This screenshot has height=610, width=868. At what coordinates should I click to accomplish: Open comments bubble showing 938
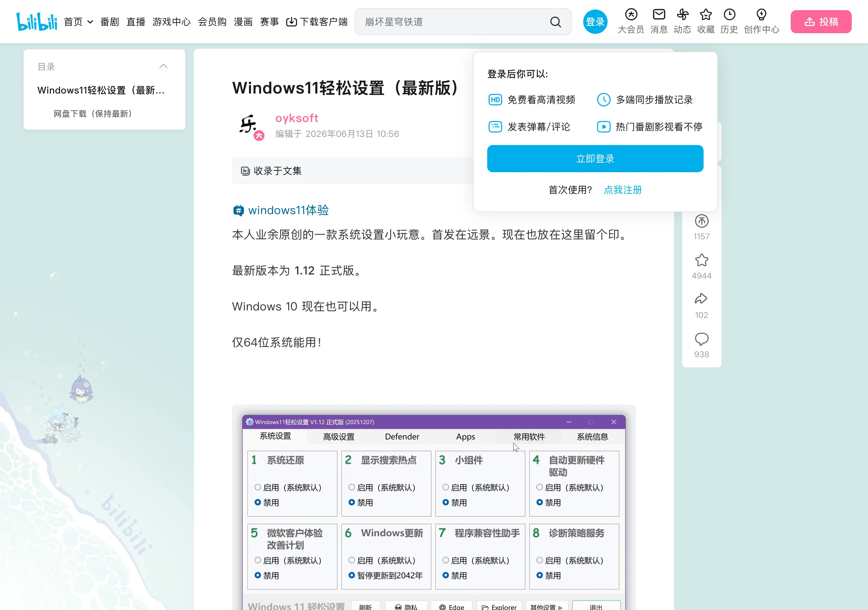[x=702, y=339]
